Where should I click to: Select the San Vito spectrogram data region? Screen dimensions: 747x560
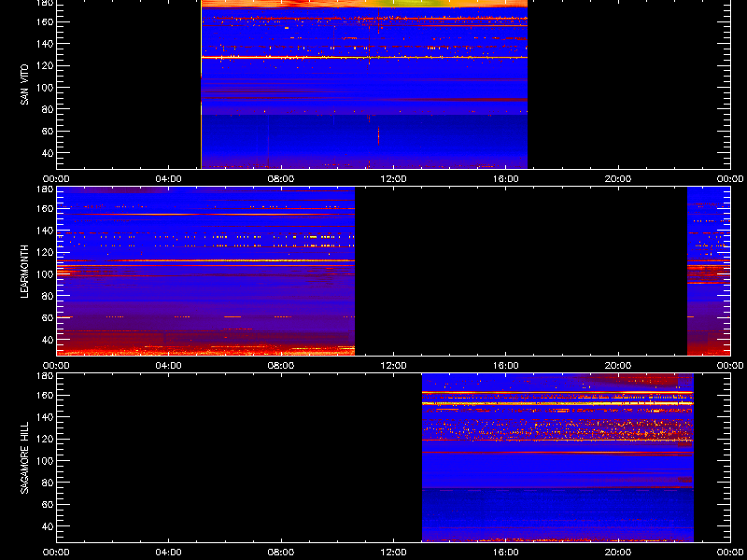(364, 84)
